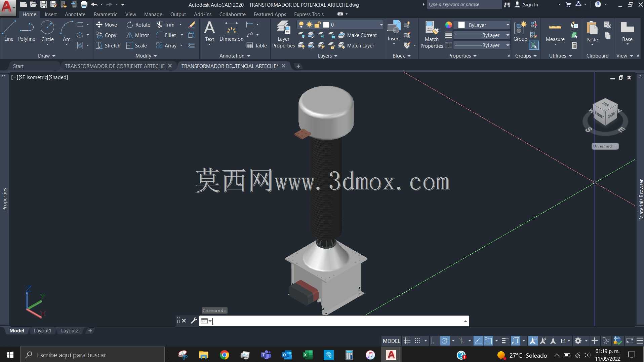Image resolution: width=644 pixels, height=362 pixels.
Task: Click Match Properties tool
Action: pos(432,34)
